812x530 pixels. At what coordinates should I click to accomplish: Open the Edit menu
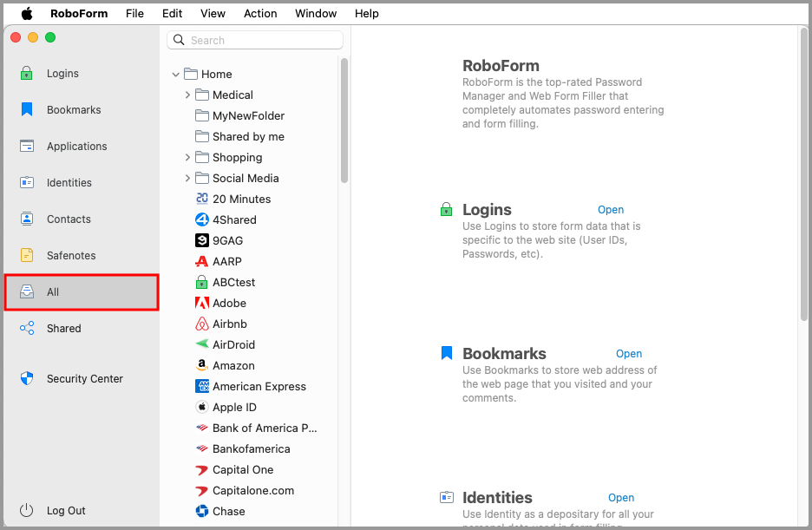pyautogui.click(x=172, y=14)
